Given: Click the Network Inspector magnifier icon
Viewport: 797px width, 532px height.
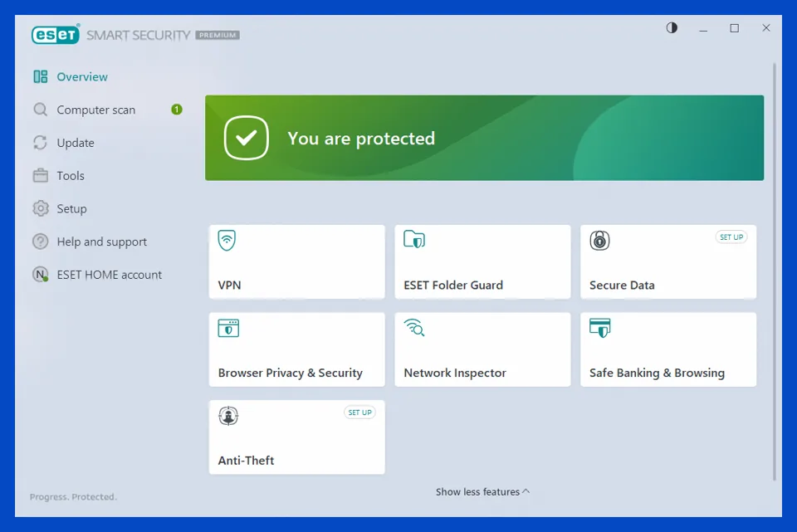Looking at the screenshot, I should [414, 328].
